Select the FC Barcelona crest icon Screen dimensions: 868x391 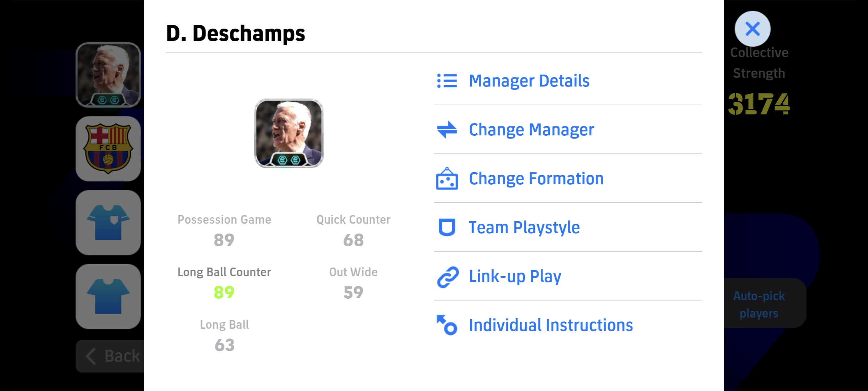click(108, 148)
